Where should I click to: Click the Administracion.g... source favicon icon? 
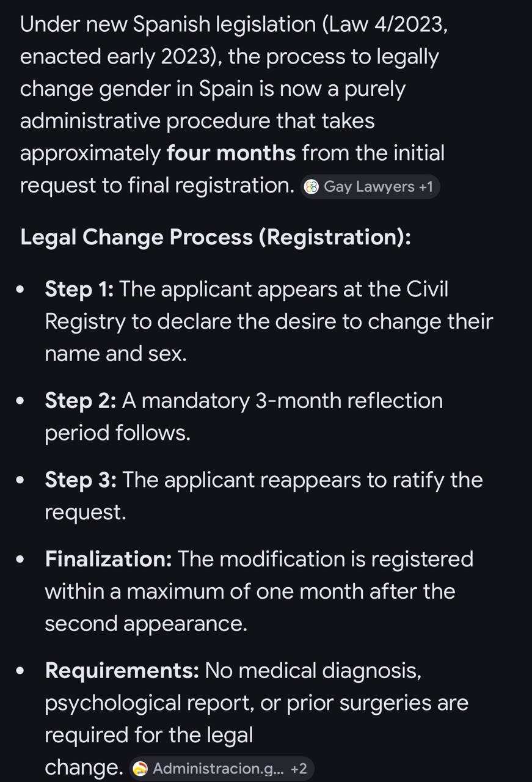click(140, 769)
